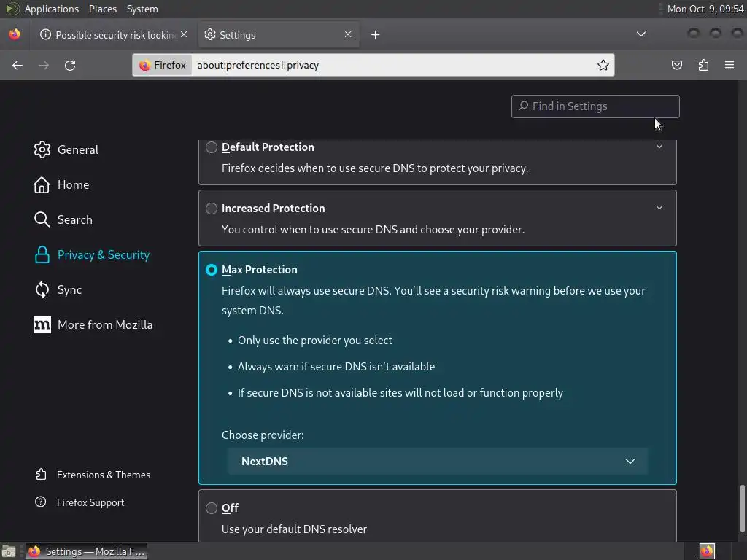The image size is (747, 560).
Task: Click the Reload page icon
Action: click(x=70, y=65)
